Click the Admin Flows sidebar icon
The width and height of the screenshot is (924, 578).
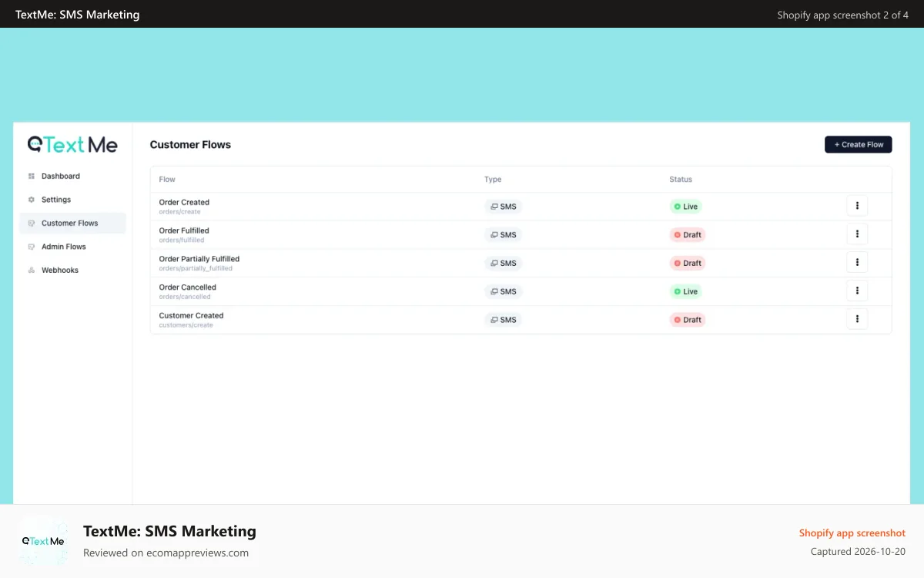pos(32,247)
